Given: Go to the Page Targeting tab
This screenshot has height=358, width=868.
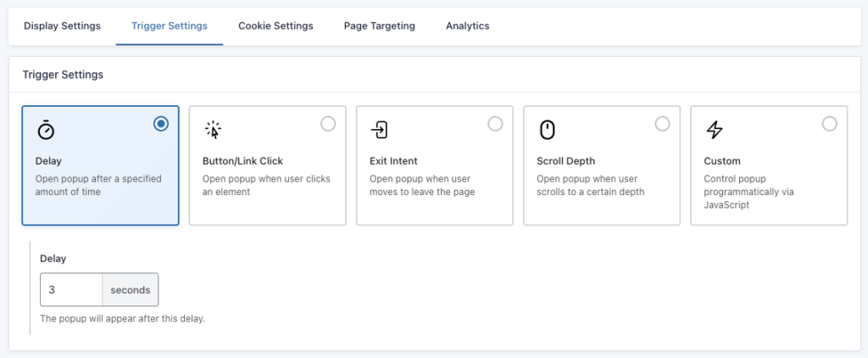Looking at the screenshot, I should click(x=379, y=26).
